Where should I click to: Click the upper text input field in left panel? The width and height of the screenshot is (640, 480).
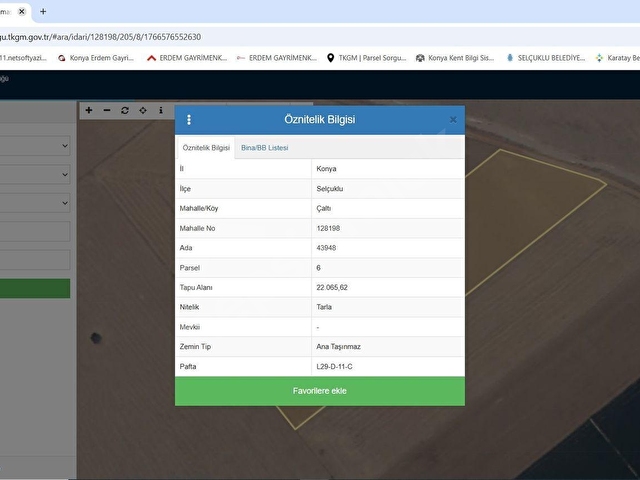35,231
